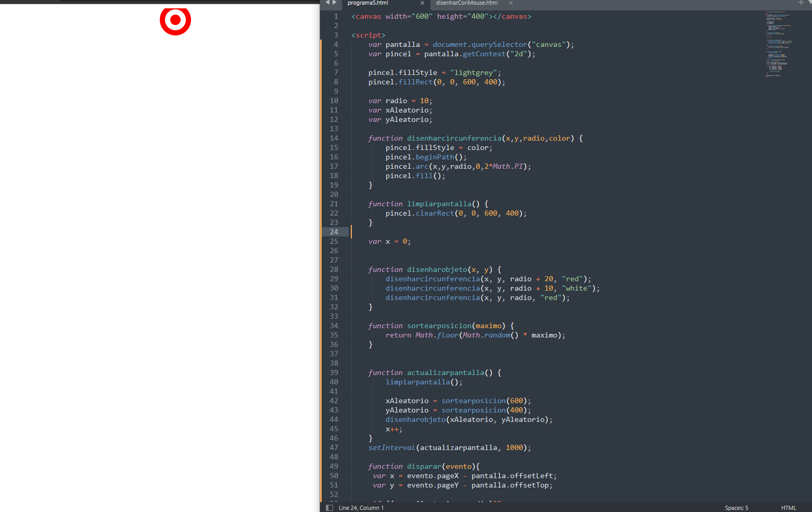Click the 'var radio = 10' line
The height and width of the screenshot is (512, 812).
(x=400, y=101)
